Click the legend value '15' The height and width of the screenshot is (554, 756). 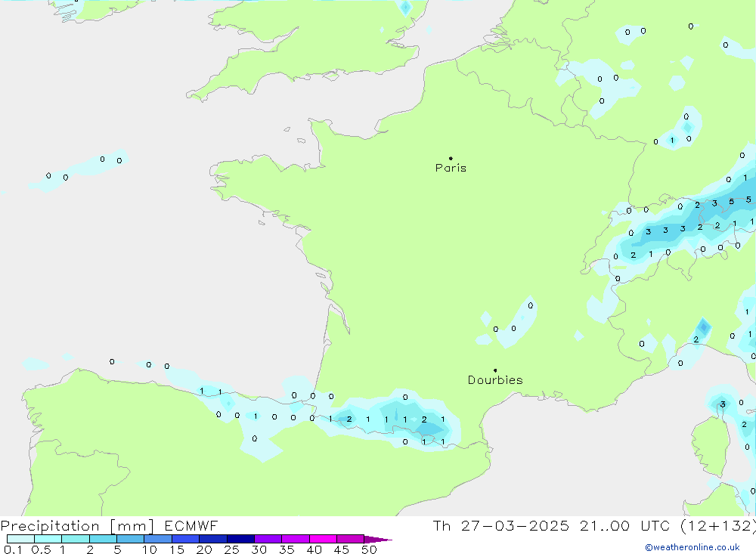click(177, 549)
